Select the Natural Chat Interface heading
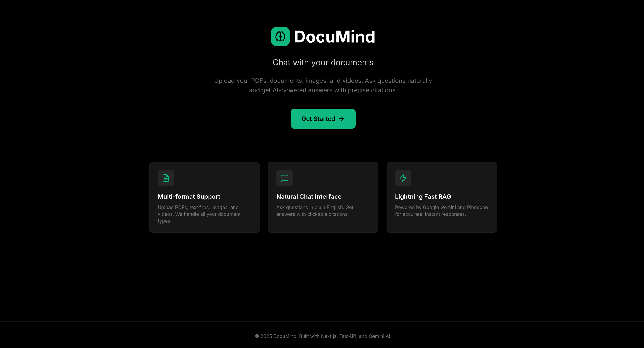The height and width of the screenshot is (348, 644). click(308, 197)
